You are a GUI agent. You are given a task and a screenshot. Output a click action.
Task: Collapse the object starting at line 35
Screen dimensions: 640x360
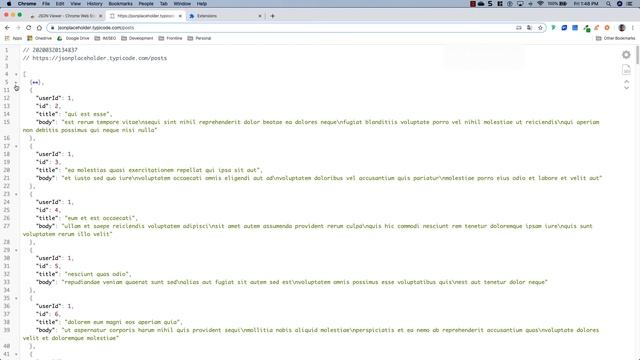[x=16, y=298]
